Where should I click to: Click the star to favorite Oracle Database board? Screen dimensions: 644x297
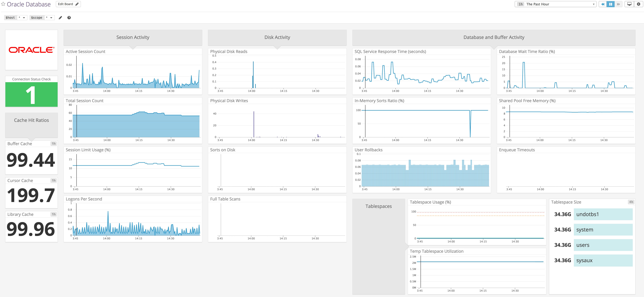click(x=3, y=4)
